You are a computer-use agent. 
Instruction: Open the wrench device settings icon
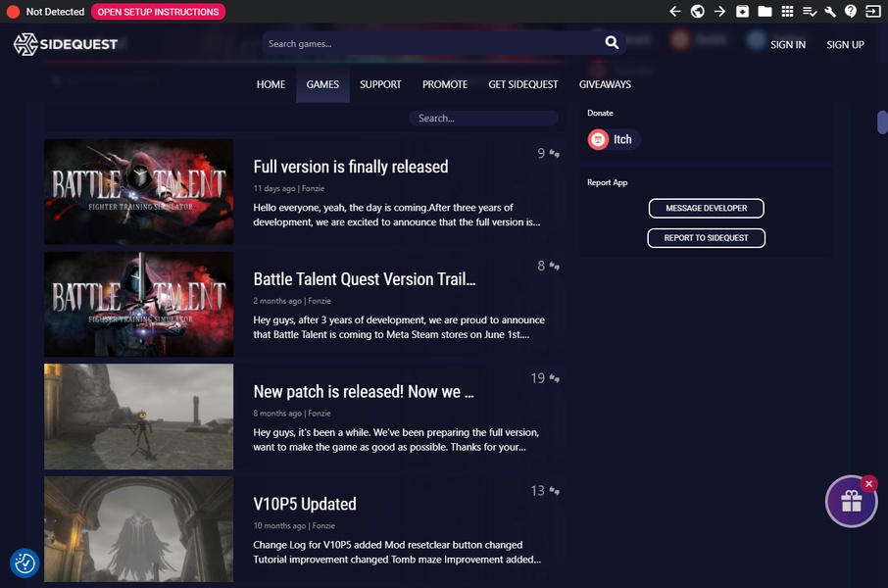[830, 12]
